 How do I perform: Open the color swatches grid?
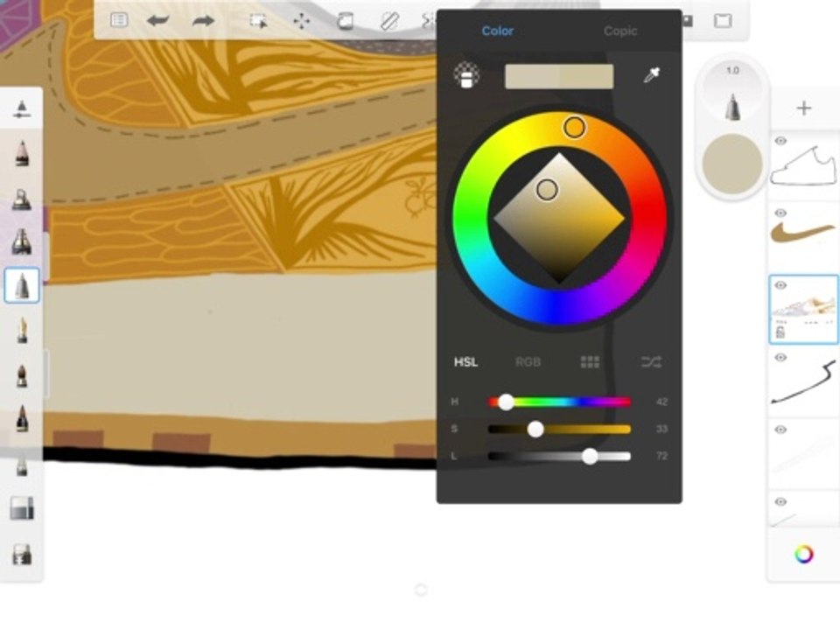coord(590,362)
